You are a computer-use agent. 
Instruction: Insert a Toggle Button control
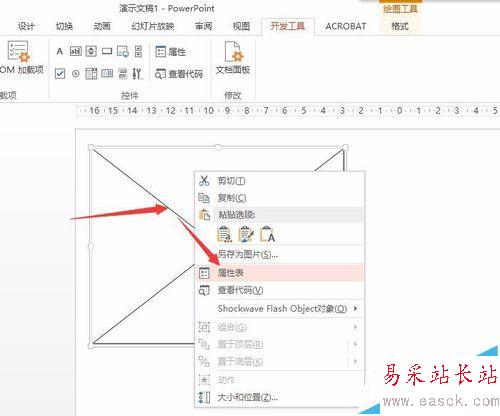(x=123, y=73)
